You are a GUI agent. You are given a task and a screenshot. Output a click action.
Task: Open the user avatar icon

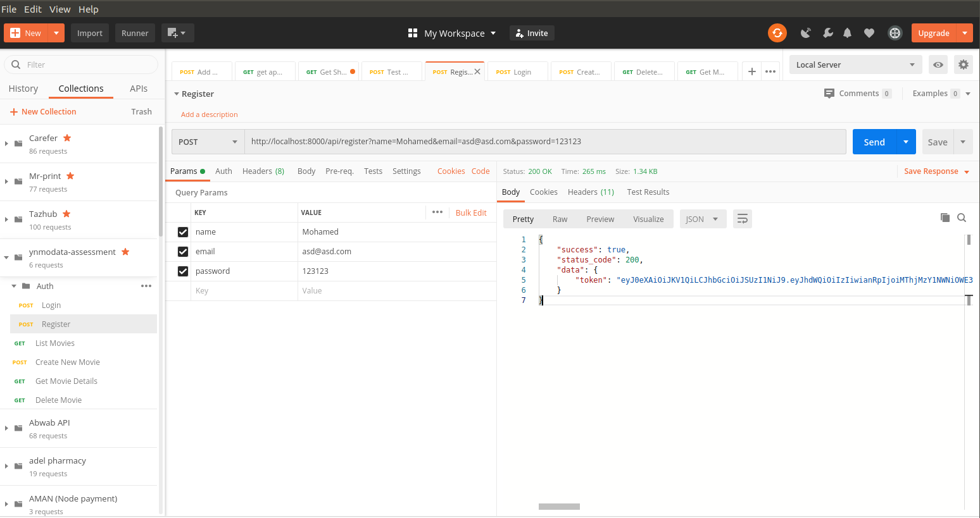coord(895,33)
